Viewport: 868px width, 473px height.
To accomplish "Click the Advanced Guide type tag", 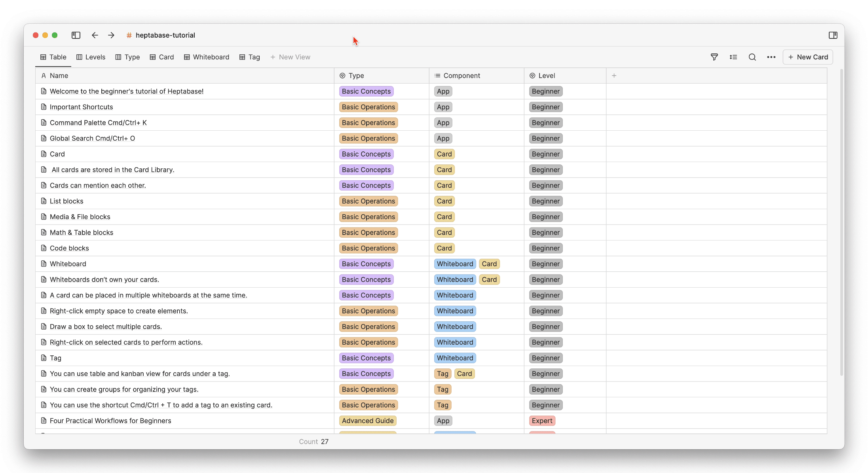I will pyautogui.click(x=368, y=421).
